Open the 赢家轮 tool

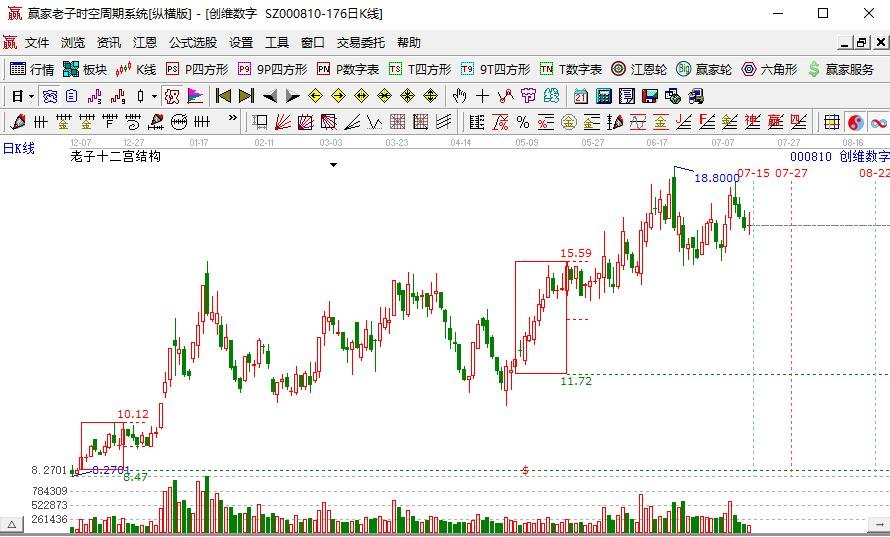click(x=704, y=69)
